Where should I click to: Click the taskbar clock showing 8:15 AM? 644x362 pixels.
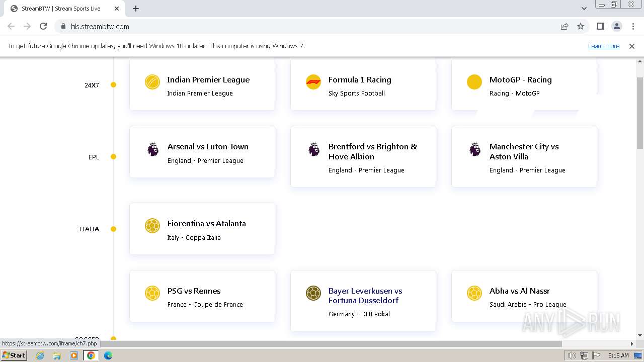(618, 355)
